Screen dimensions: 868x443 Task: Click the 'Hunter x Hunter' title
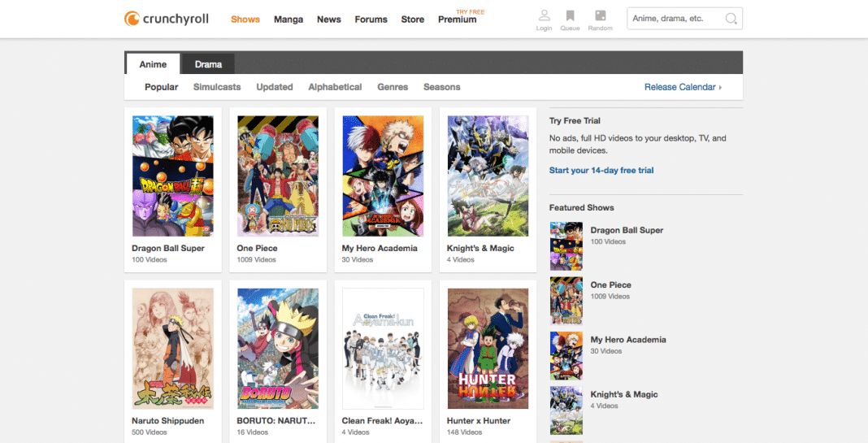pos(479,421)
